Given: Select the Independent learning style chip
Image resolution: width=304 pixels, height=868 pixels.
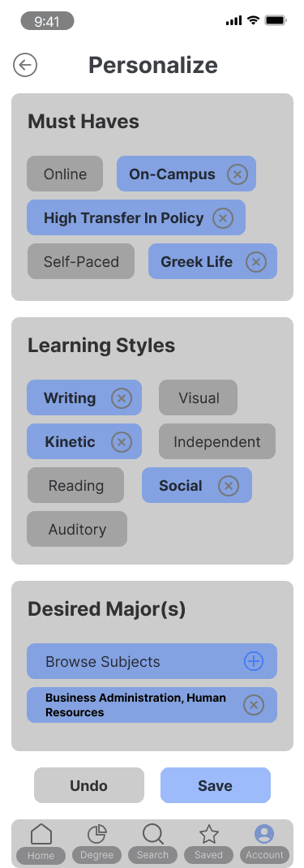Looking at the screenshot, I should coord(217,441).
